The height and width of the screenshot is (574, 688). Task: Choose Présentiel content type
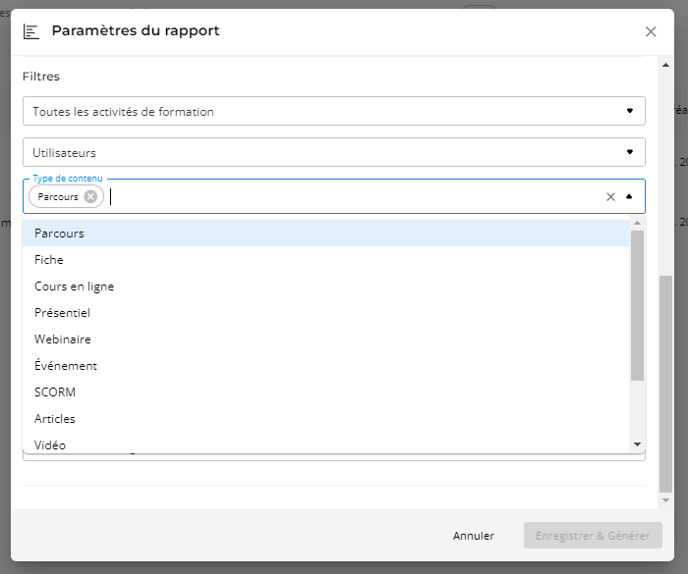(x=326, y=313)
